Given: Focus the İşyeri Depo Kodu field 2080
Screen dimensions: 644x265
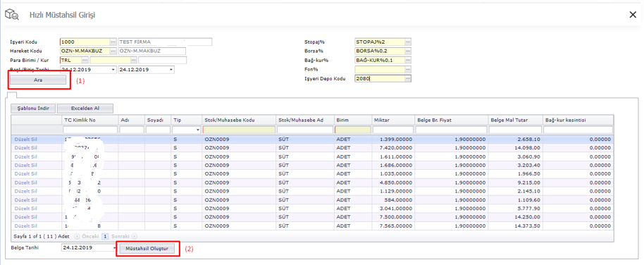Looking at the screenshot, I should (379, 78).
